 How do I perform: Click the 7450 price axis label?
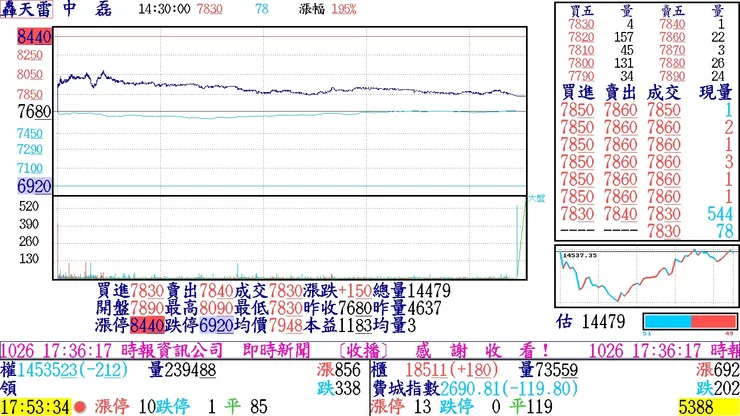[30, 134]
